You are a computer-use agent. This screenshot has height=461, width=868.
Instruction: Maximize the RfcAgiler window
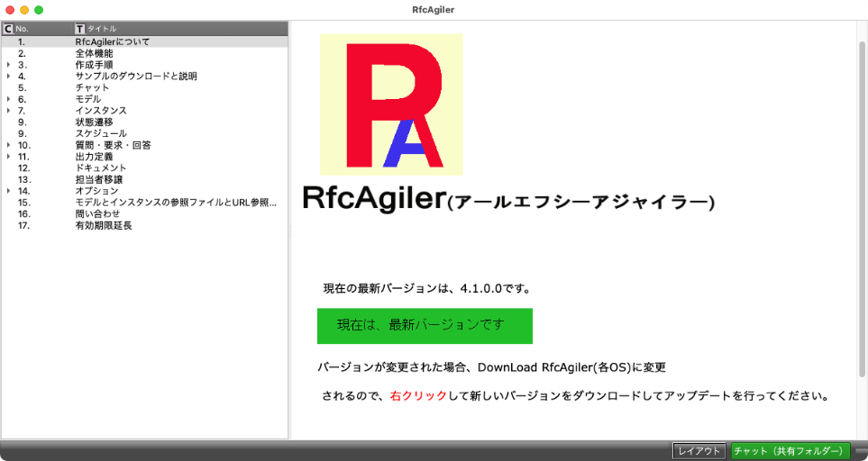tap(39, 10)
